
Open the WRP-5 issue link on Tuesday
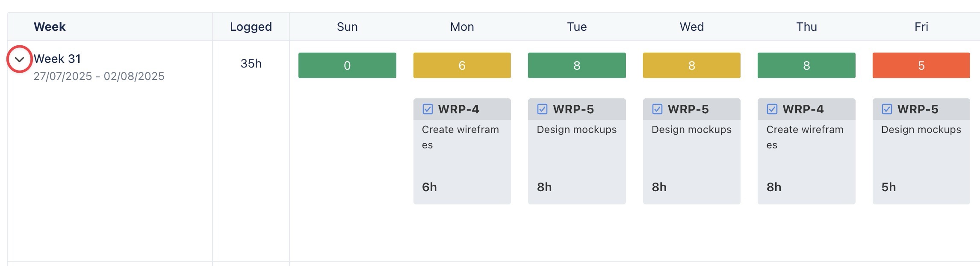(x=573, y=109)
